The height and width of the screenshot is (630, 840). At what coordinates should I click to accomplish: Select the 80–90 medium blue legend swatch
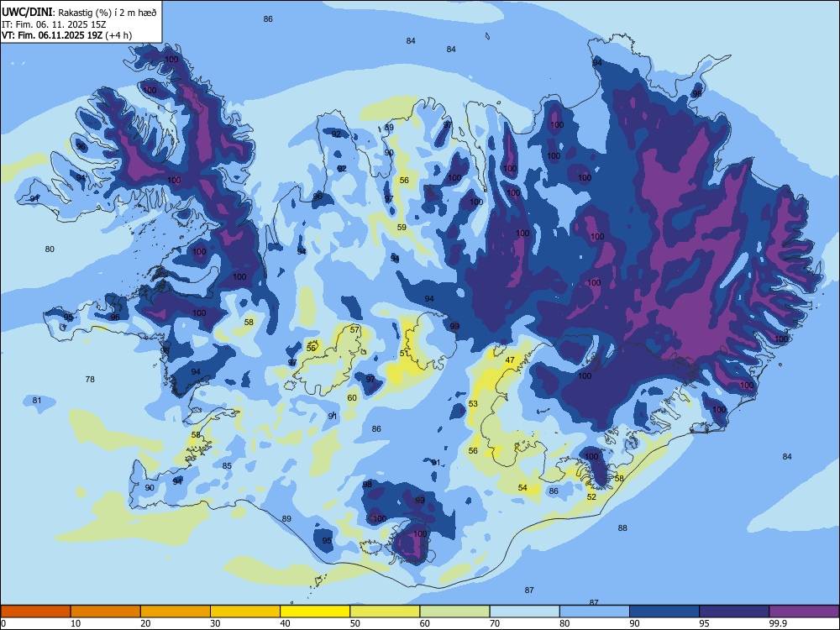(594, 612)
